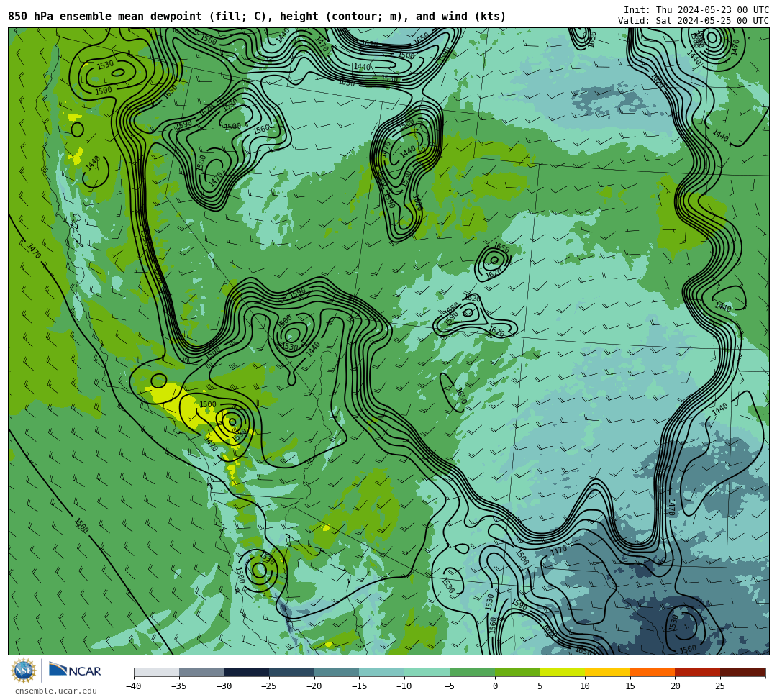Image resolution: width=777 pixels, height=700 pixels.
Task: Click the colorbar tick label '25'
Action: [720, 686]
